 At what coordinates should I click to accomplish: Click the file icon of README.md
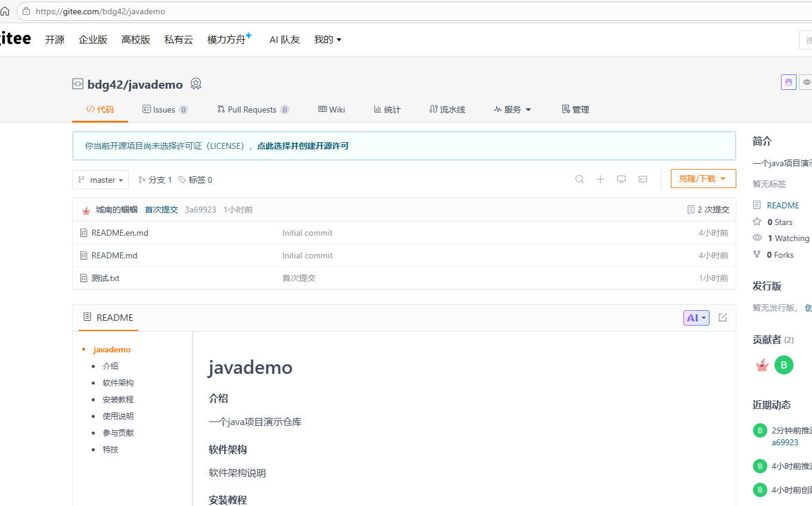coord(84,255)
